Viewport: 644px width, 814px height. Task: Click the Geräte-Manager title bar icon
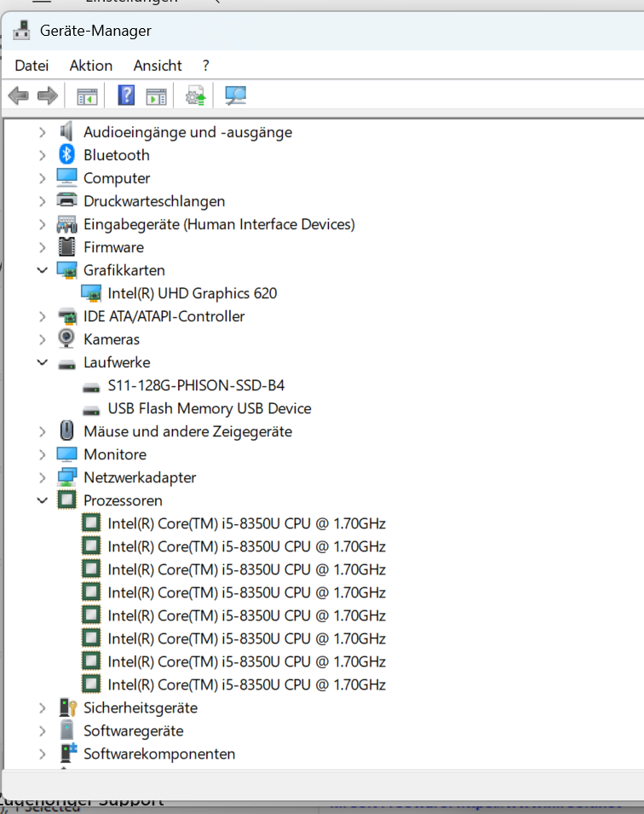pyautogui.click(x=21, y=30)
